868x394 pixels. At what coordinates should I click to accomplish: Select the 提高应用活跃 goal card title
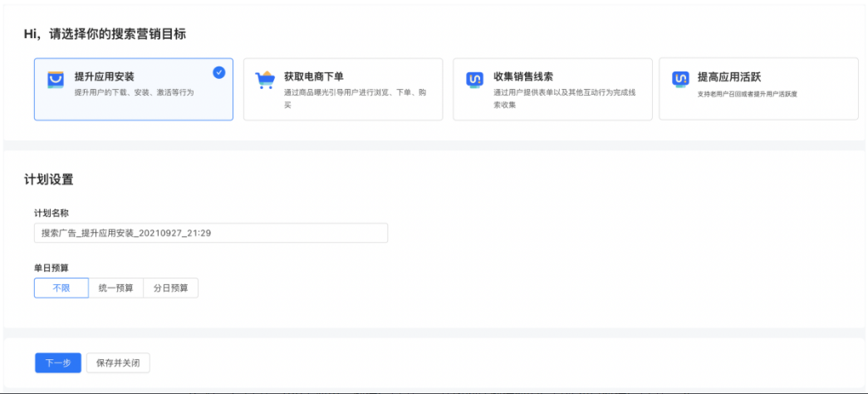[728, 76]
